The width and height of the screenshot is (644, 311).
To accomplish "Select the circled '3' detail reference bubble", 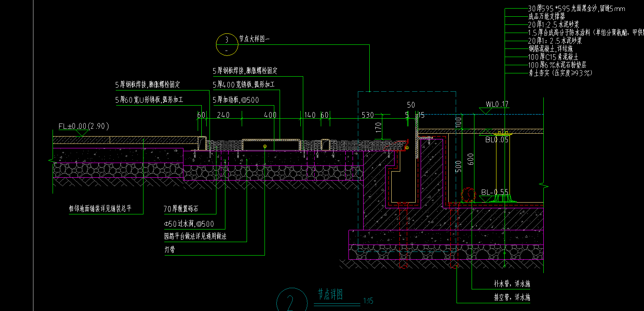I will click(227, 44).
